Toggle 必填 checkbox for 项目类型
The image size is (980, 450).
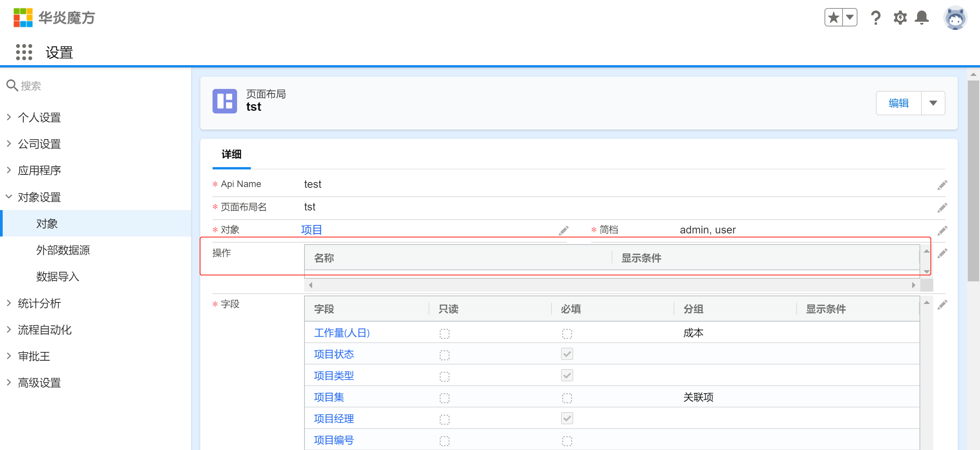[567, 375]
